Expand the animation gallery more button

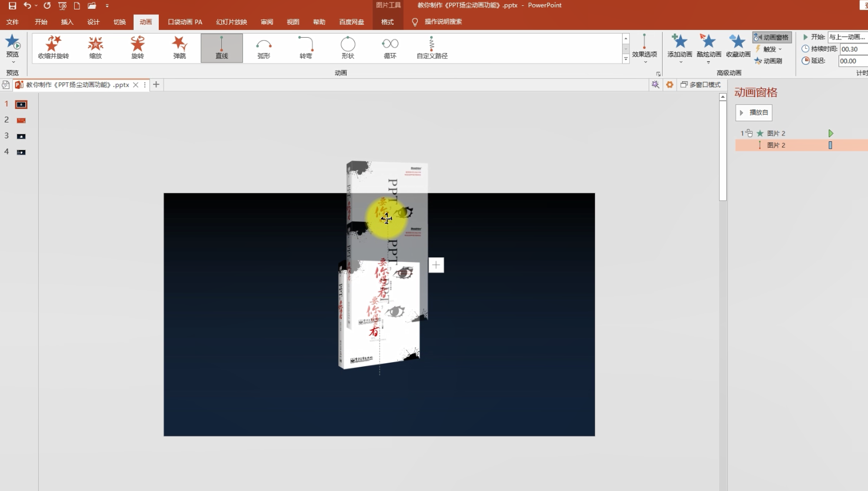tap(626, 59)
